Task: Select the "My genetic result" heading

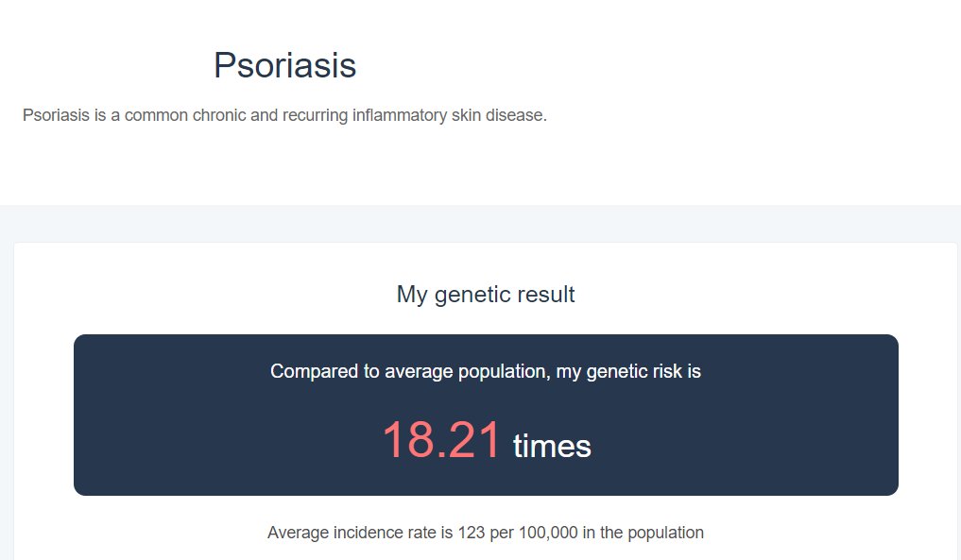Action: tap(486, 295)
